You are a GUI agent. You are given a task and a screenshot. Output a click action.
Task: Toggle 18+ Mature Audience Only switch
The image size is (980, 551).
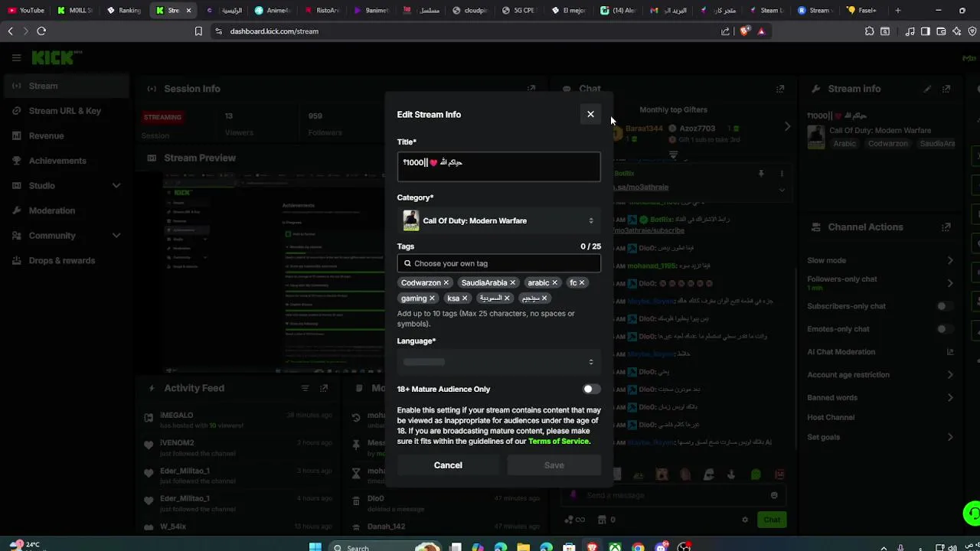pyautogui.click(x=591, y=389)
